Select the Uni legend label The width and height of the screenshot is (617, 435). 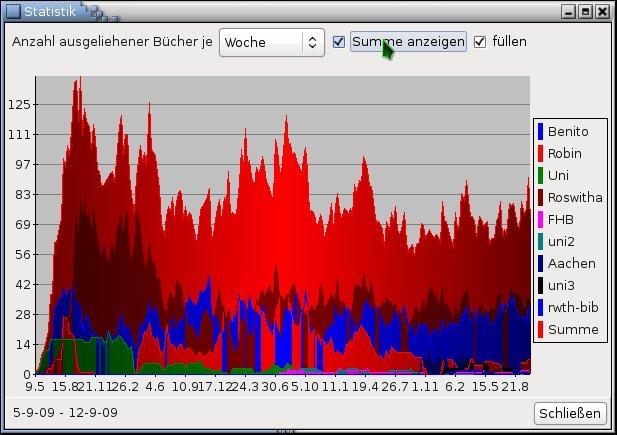pyautogui.click(x=558, y=176)
